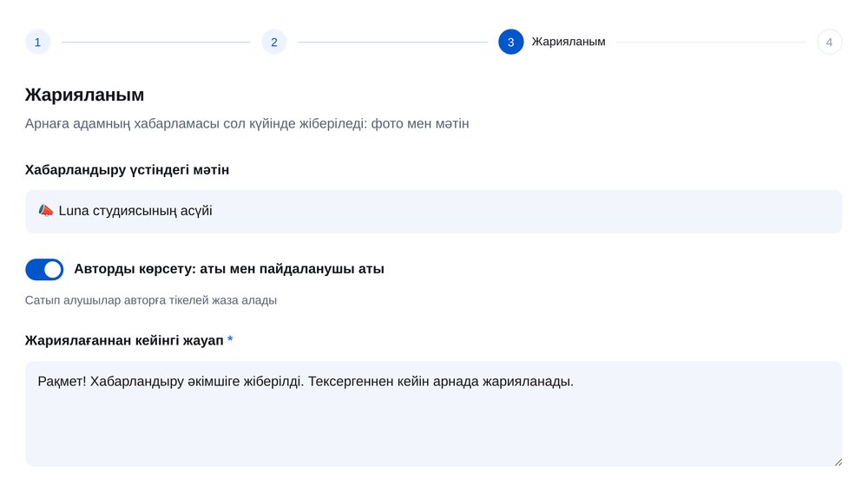Click the Luna студиясының асүйі text field
Viewport: 868px width, 492px height.
click(433, 211)
